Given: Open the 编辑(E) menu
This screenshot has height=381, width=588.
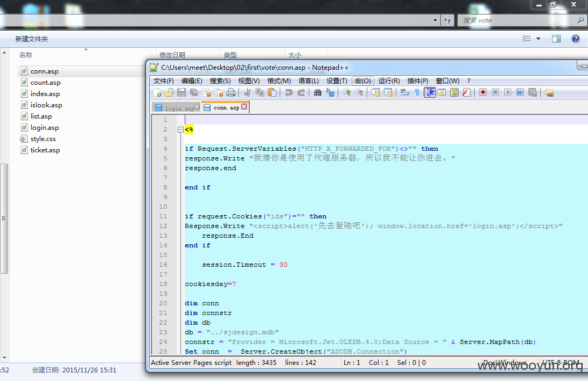Looking at the screenshot, I should (x=192, y=81).
